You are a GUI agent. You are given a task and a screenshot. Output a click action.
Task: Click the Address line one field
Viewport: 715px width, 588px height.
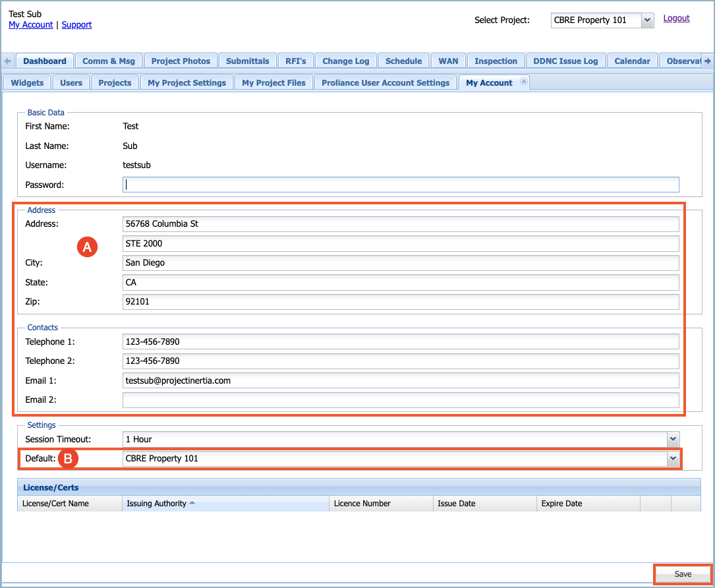pyautogui.click(x=401, y=224)
